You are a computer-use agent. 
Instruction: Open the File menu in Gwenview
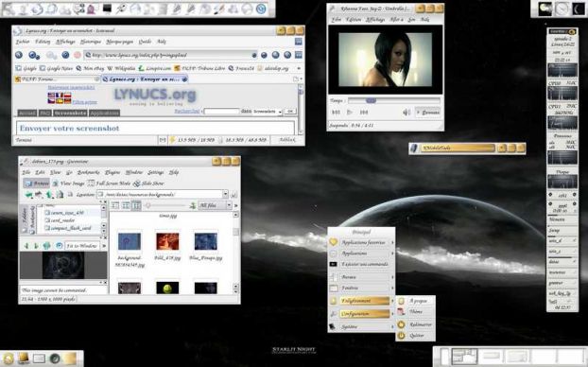(x=26, y=172)
